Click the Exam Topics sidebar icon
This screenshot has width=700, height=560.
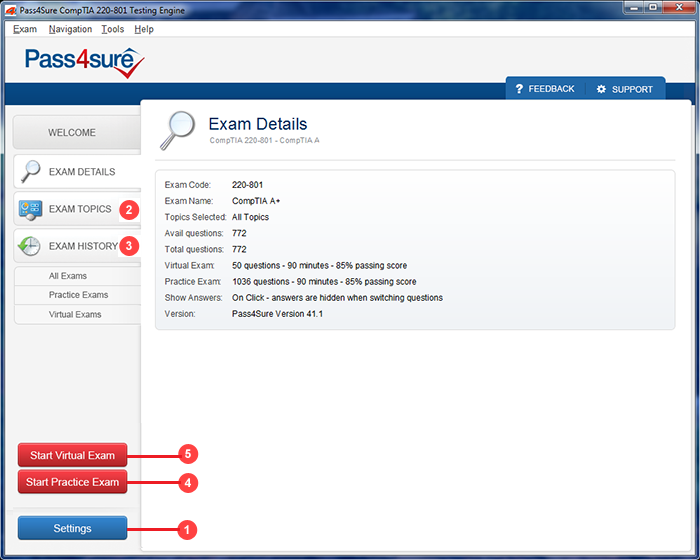(x=30, y=209)
